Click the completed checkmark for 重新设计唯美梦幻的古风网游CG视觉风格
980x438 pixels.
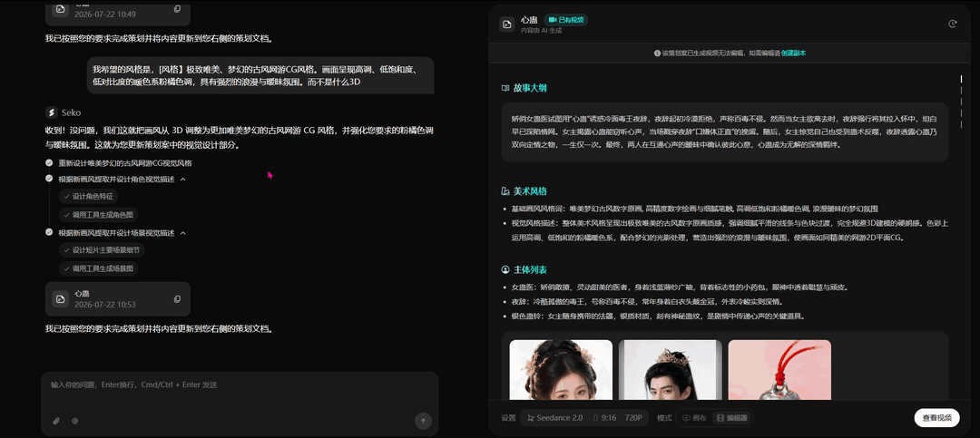pyautogui.click(x=49, y=163)
